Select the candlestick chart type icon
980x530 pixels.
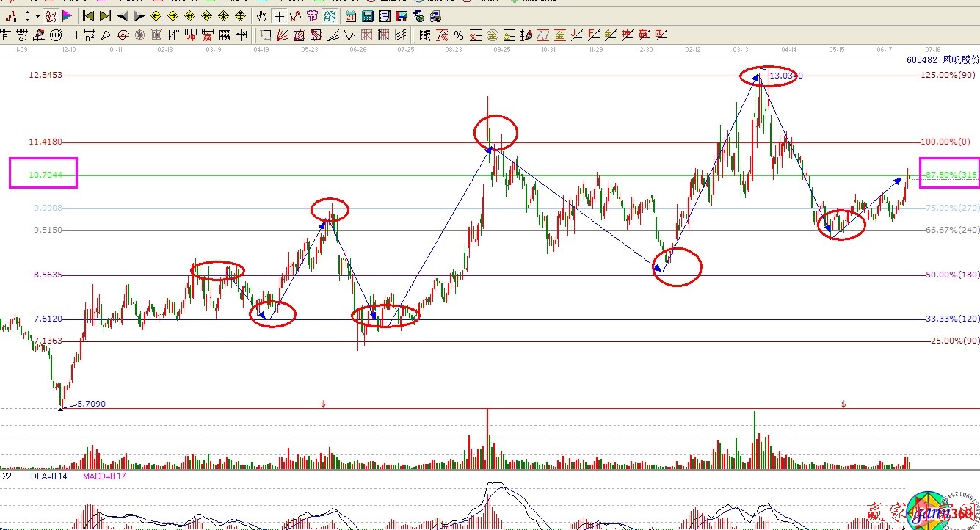pos(27,16)
